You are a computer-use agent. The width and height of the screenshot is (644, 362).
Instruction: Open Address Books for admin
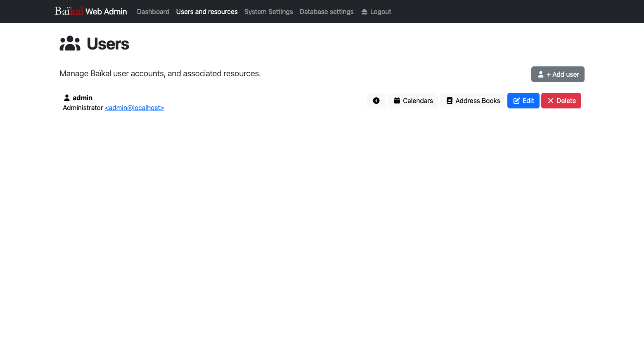coord(473,101)
